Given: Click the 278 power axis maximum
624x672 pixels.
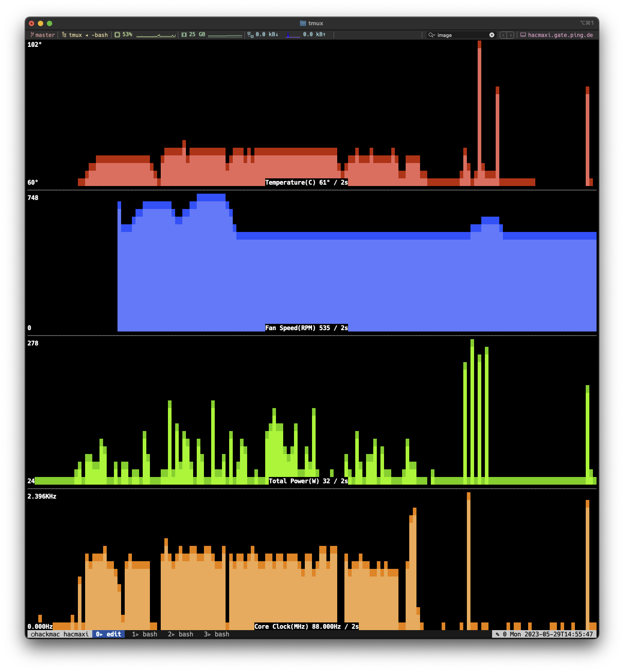Looking at the screenshot, I should point(33,343).
